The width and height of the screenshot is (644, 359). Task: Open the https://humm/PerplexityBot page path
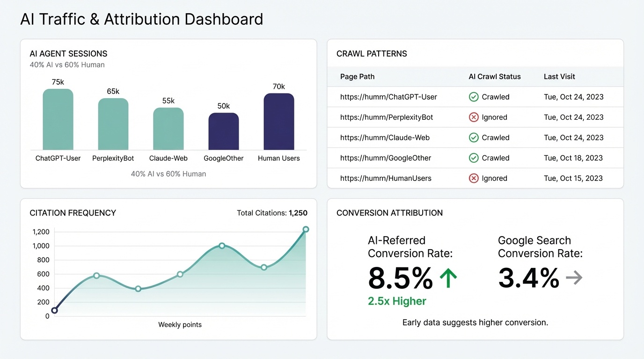click(387, 117)
